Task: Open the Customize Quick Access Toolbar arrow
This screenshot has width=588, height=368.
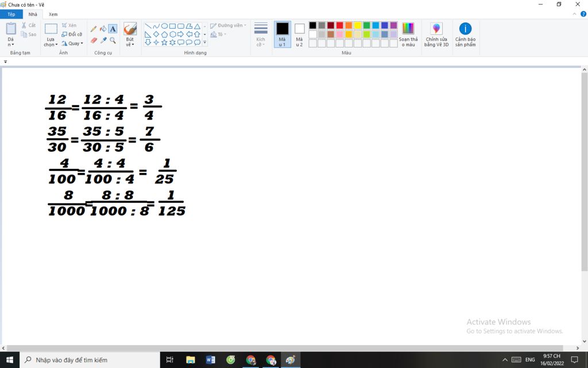Action: click(5, 62)
